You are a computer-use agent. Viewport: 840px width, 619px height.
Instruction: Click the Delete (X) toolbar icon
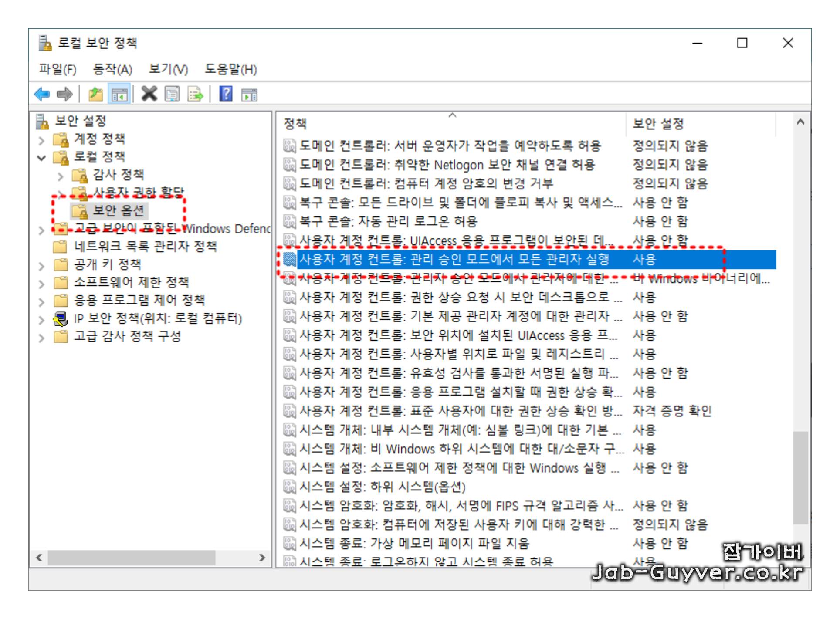coord(149,94)
